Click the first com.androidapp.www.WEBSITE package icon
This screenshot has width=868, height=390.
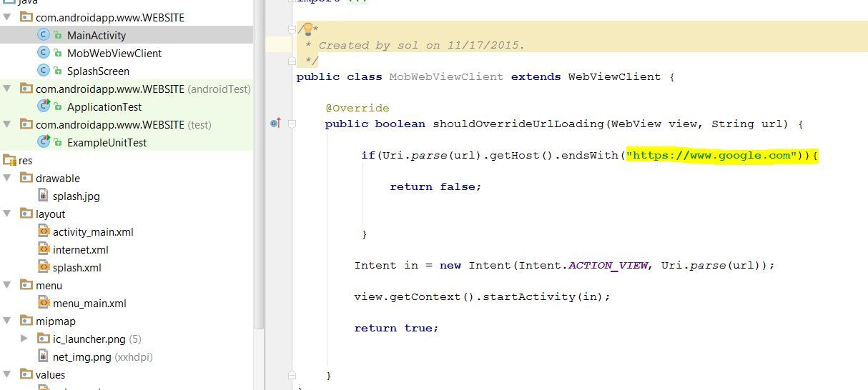pyautogui.click(x=26, y=17)
